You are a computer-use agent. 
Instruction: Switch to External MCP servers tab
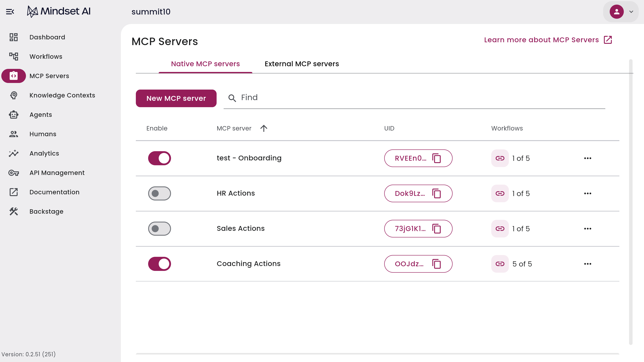302,64
